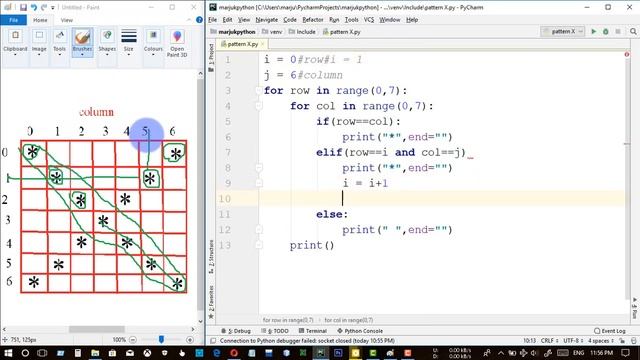Toggle read-only lock icon in status bar

[x=622, y=340]
